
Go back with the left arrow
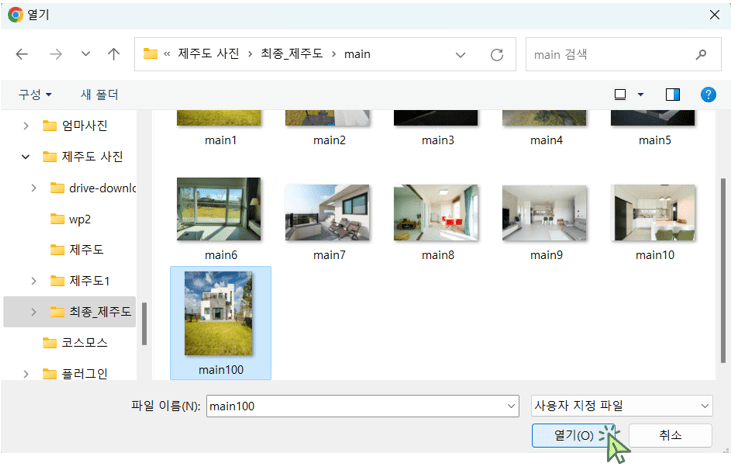coord(22,54)
